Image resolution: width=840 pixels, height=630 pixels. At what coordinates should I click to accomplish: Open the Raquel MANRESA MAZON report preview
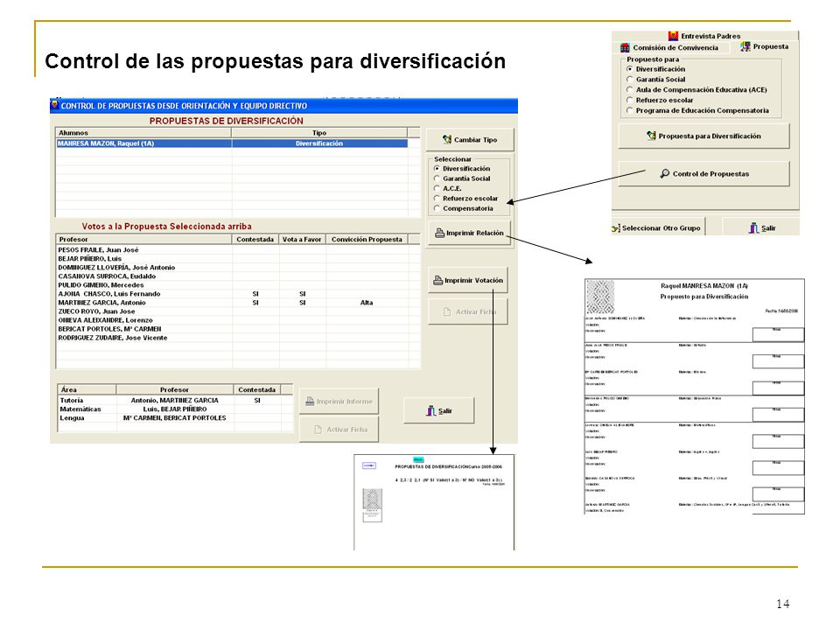click(x=694, y=396)
